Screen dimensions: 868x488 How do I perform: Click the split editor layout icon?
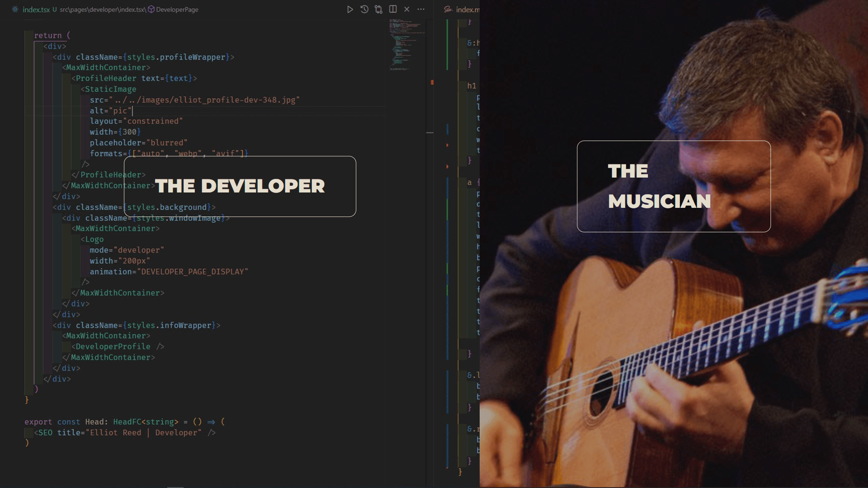click(x=393, y=9)
